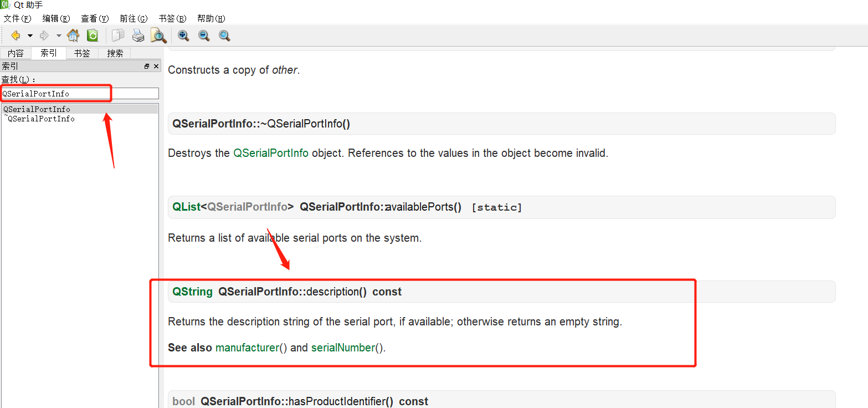Open the 书签(B) menu
The height and width of the screenshot is (408, 868).
click(172, 18)
